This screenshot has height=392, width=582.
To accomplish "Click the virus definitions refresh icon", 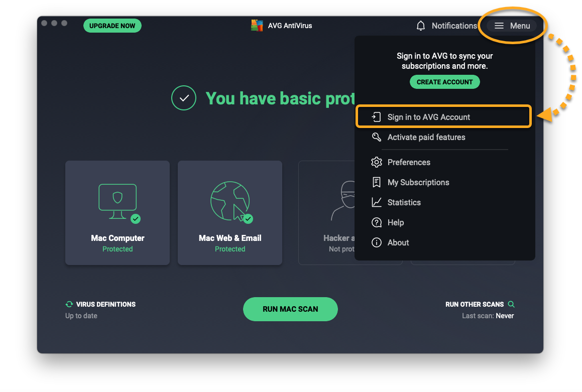I will 69,304.
